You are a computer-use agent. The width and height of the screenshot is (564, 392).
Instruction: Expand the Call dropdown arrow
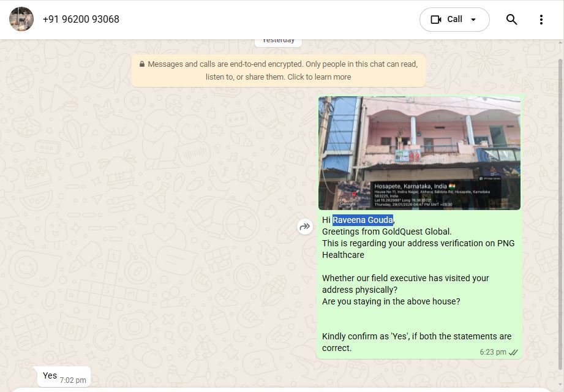(x=473, y=20)
